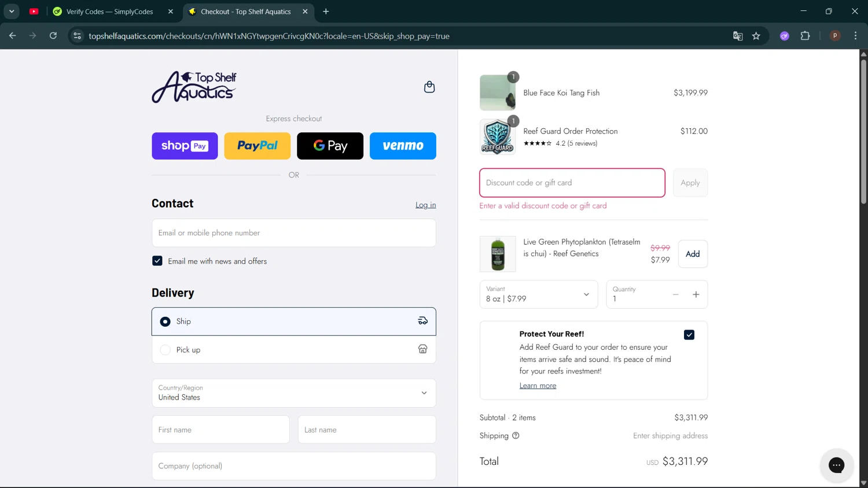Bookmark this page with the star

point(756,36)
